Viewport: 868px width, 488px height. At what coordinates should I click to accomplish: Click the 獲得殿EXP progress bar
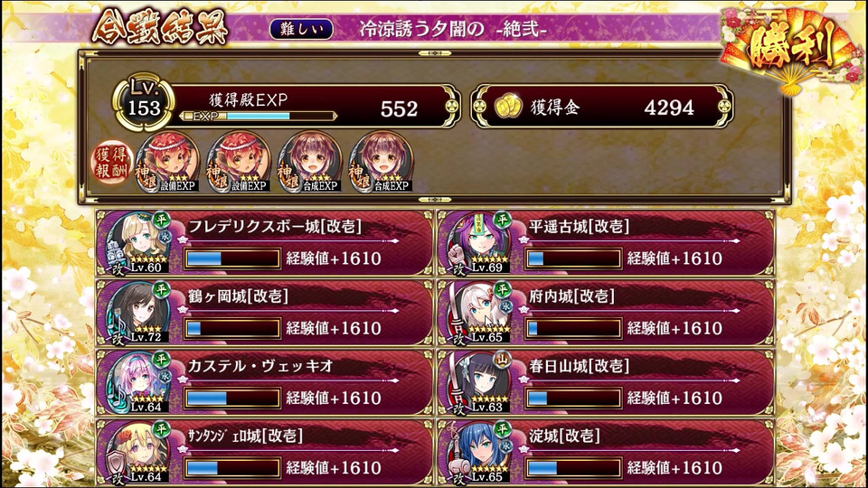[258, 117]
